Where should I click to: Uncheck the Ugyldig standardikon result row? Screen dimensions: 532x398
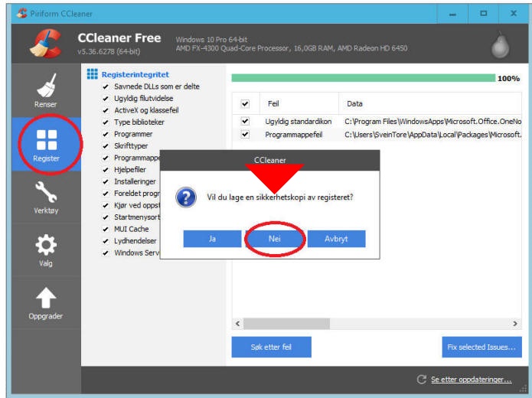click(x=245, y=121)
